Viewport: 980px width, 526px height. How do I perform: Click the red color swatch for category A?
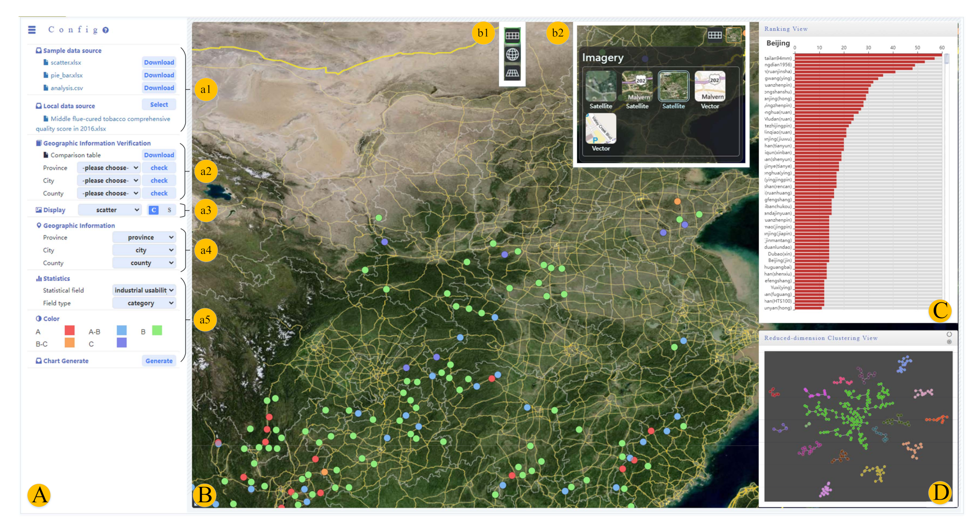coord(70,330)
